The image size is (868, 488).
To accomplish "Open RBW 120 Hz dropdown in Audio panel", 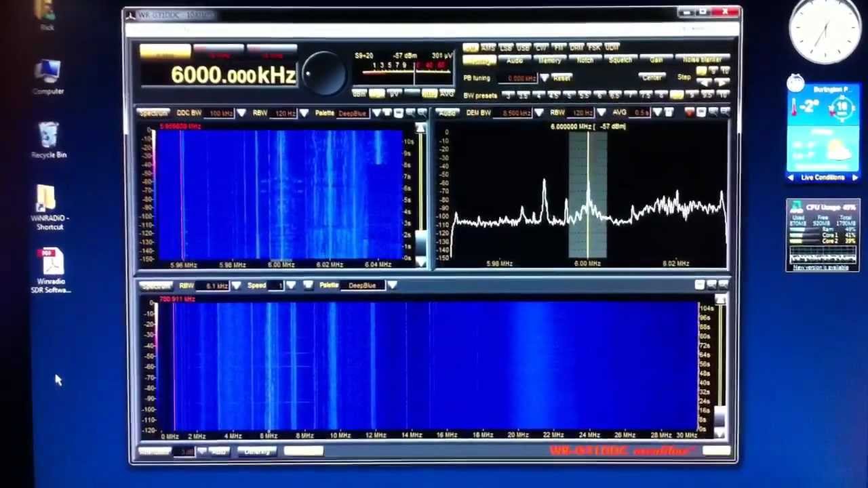I will (x=601, y=113).
